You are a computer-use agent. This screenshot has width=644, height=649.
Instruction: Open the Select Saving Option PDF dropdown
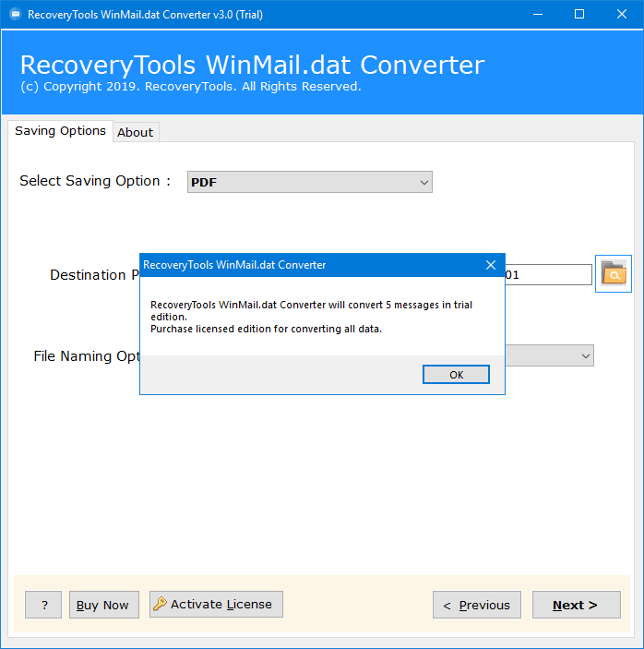309,182
